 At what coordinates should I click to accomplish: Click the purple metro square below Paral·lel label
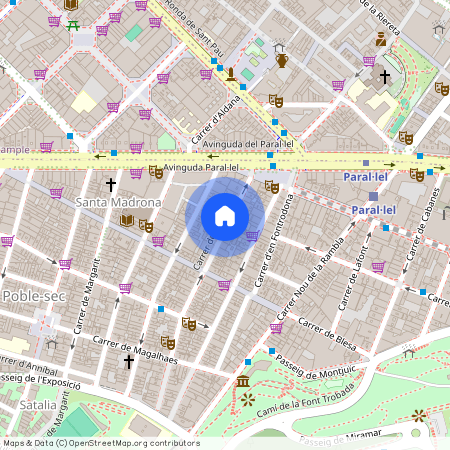point(373,196)
